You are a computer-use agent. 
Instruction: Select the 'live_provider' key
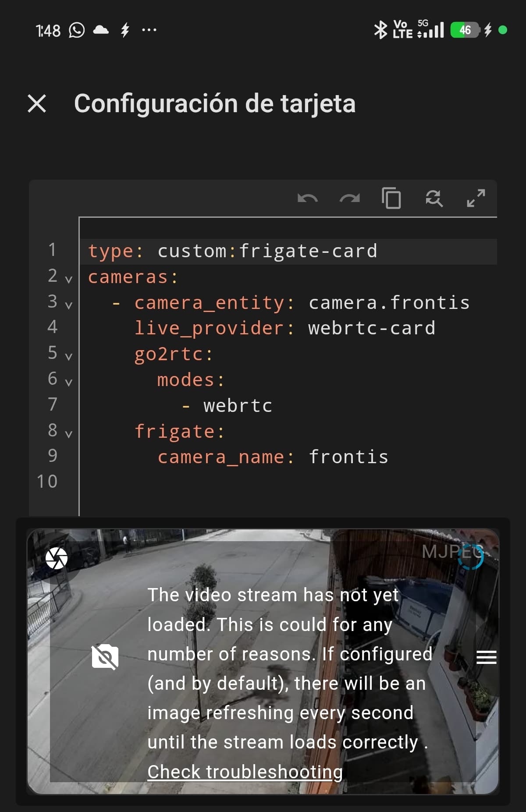point(209,328)
